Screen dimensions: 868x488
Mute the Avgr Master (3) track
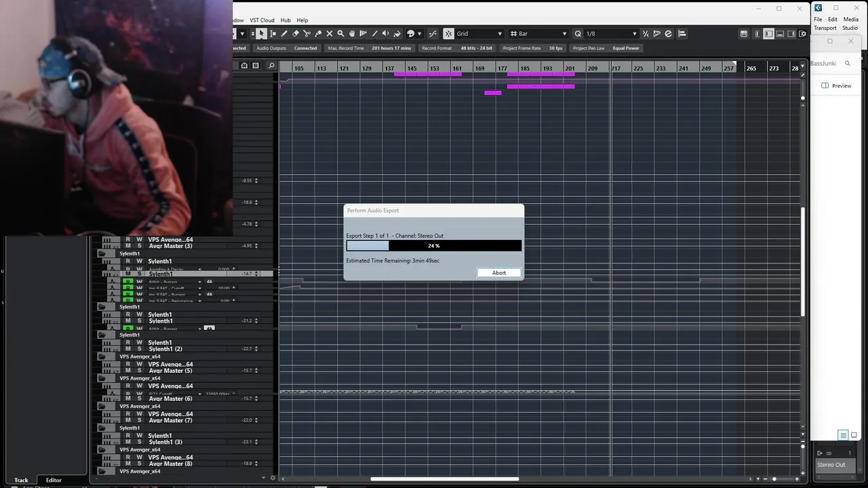[x=127, y=245]
